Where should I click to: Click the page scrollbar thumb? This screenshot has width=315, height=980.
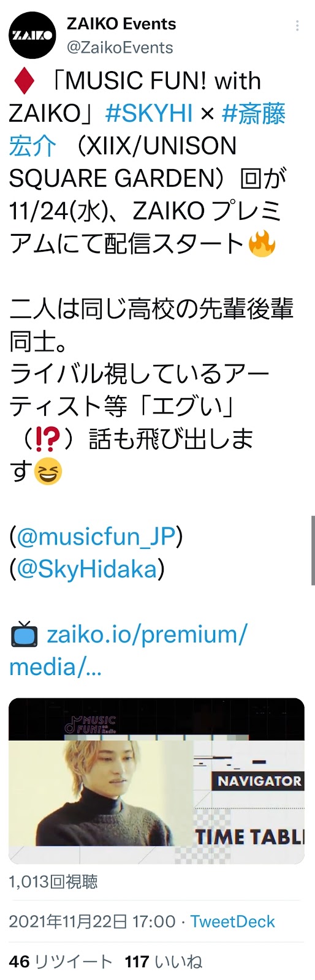click(x=313, y=550)
